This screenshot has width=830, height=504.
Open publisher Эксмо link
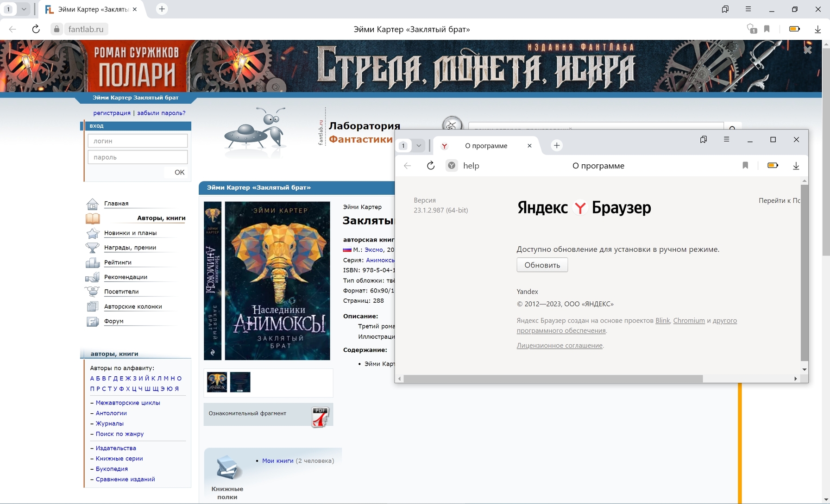374,249
